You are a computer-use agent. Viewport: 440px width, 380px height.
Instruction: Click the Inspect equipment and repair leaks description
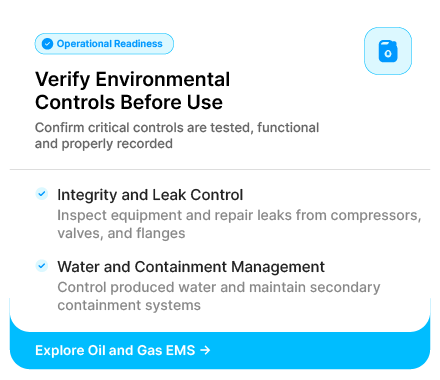239,224
